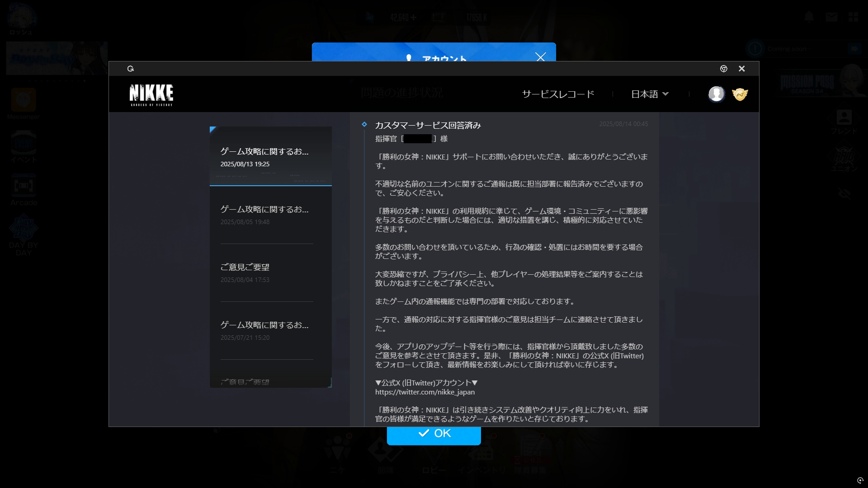Toggle the hide-UI eye icon in the game
Viewport: 868px width, 488px height.
click(x=844, y=194)
